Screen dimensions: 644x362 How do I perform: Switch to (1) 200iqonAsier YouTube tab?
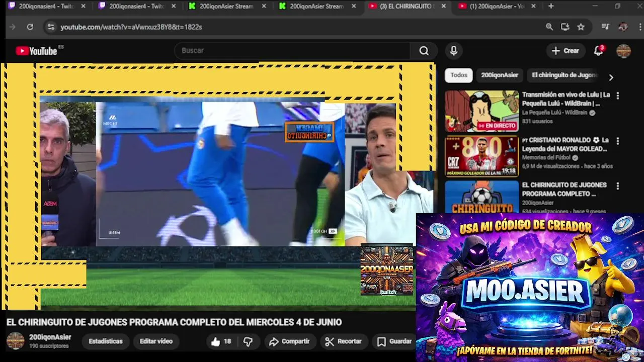pyautogui.click(x=498, y=6)
